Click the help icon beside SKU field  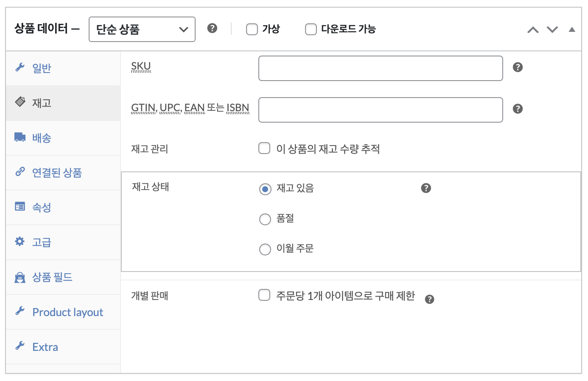tap(518, 67)
